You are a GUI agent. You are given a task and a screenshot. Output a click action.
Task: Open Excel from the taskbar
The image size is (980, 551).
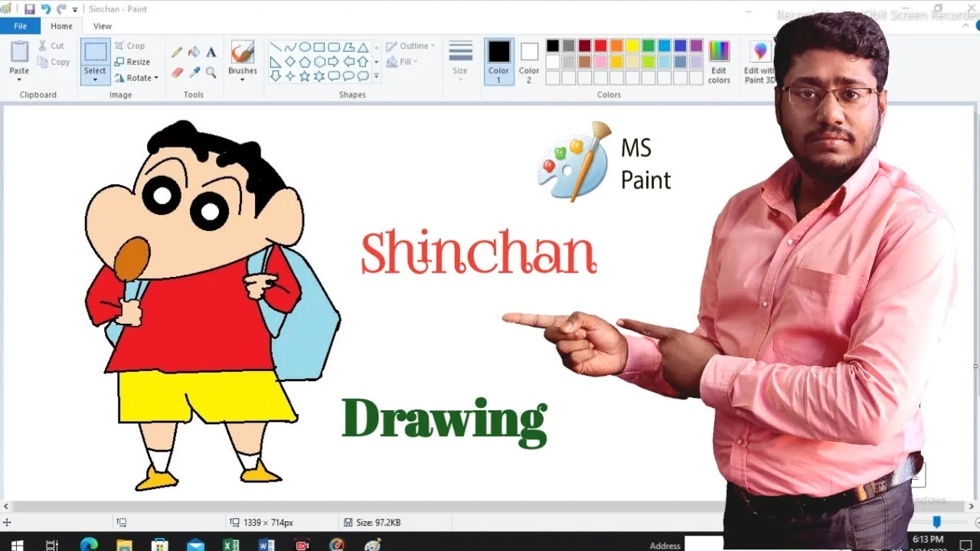tap(230, 545)
